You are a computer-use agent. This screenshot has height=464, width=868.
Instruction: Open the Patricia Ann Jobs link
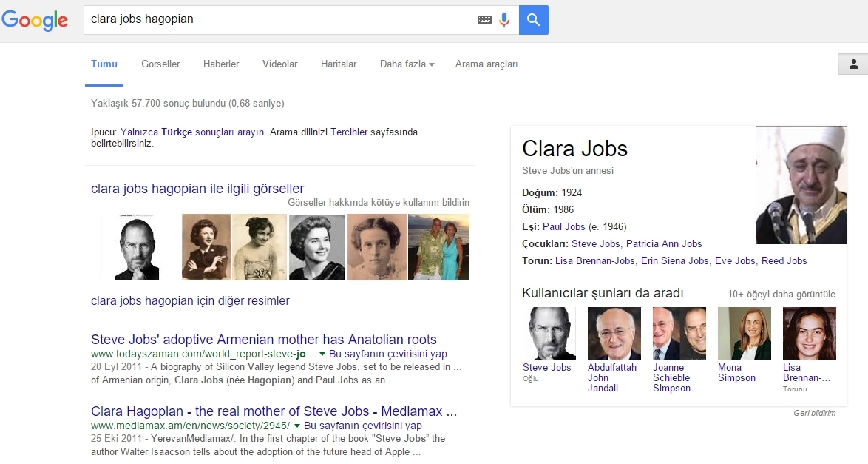click(664, 244)
